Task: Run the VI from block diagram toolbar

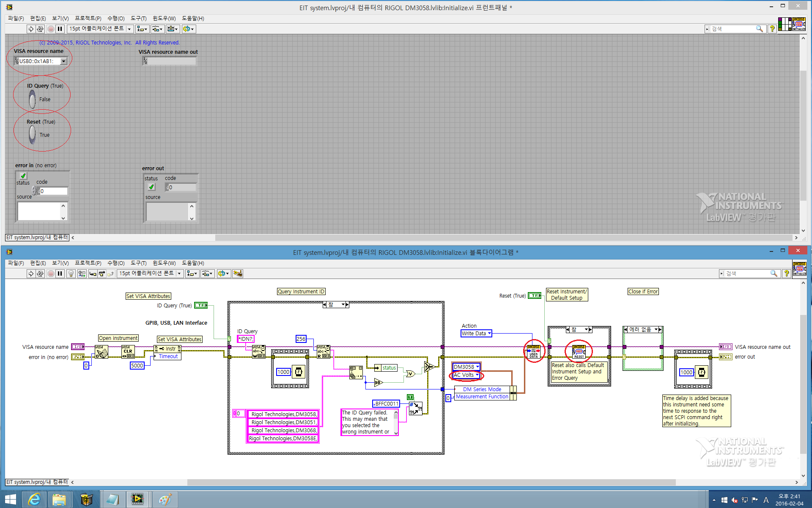Action: click(30, 273)
